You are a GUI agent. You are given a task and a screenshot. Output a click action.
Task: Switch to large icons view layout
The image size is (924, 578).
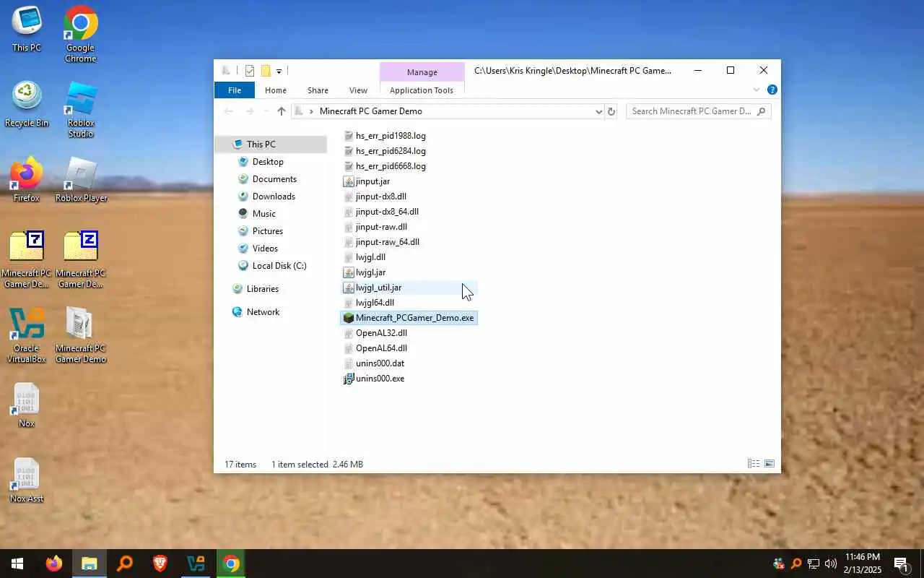pos(770,464)
